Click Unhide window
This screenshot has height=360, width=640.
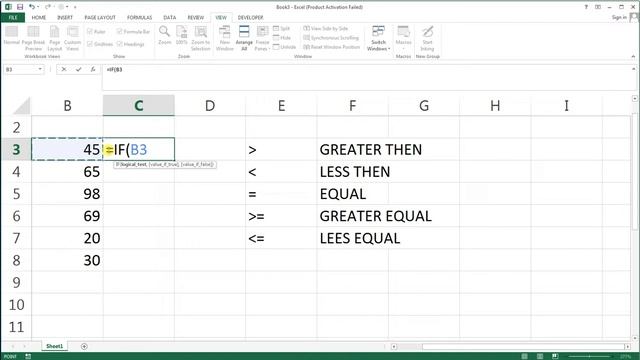pyautogui.click(x=284, y=47)
